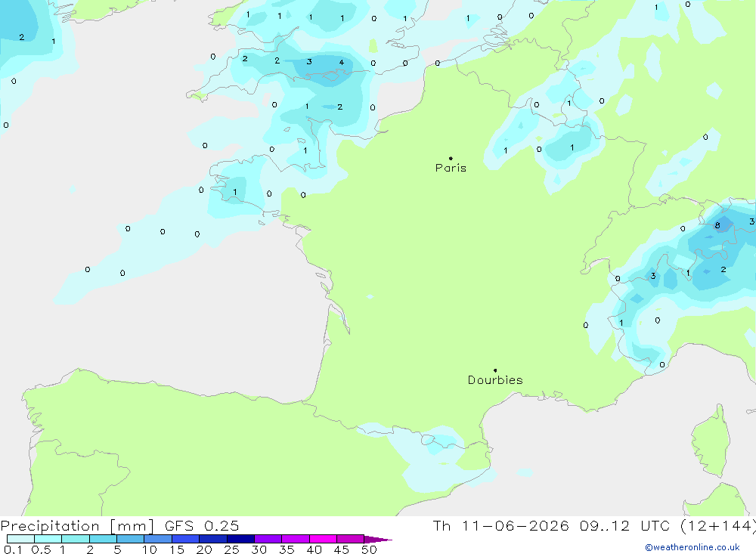This screenshot has height=554, width=756.
Task: Click the '0.1' legend scale label
Action: click(13, 549)
